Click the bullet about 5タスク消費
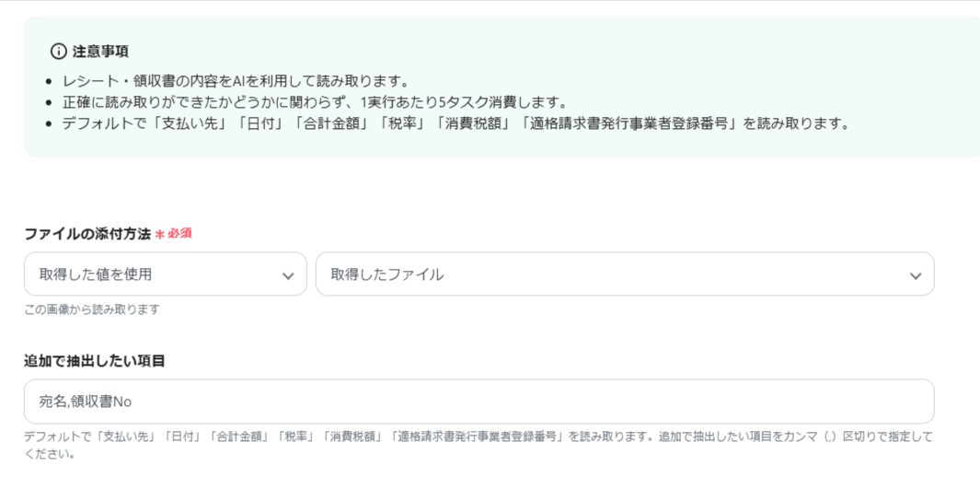 click(313, 101)
